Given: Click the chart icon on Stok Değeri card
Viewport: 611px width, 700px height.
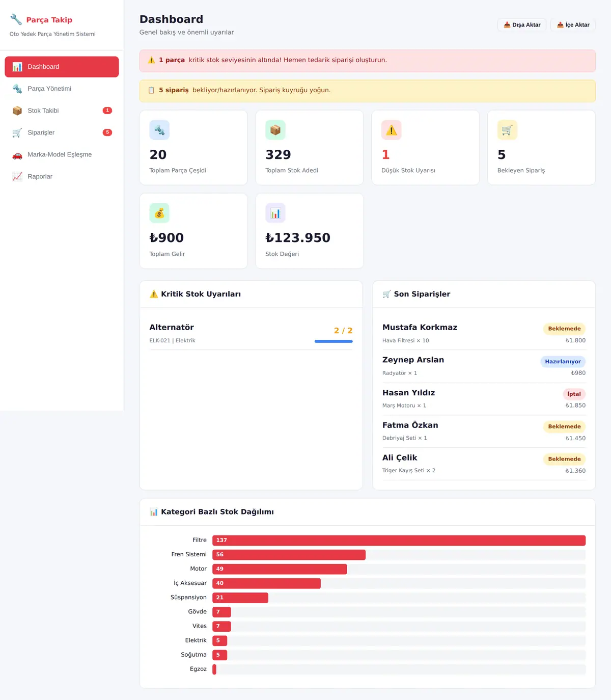Looking at the screenshot, I should [275, 213].
